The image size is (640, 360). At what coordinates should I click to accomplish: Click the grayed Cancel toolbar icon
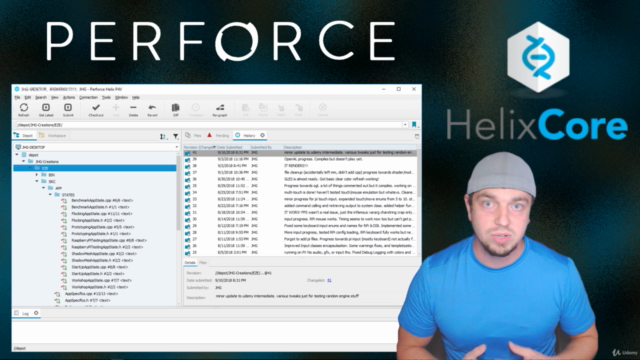click(x=322, y=107)
